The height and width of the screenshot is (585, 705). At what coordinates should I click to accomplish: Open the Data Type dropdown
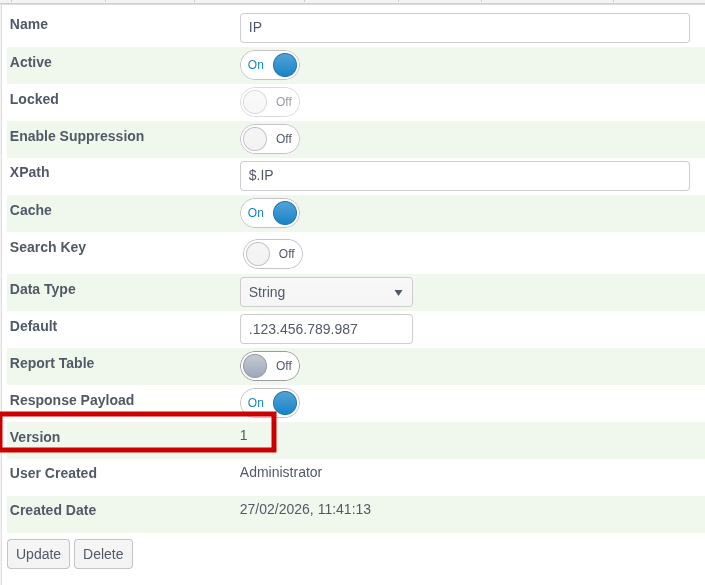click(x=326, y=292)
